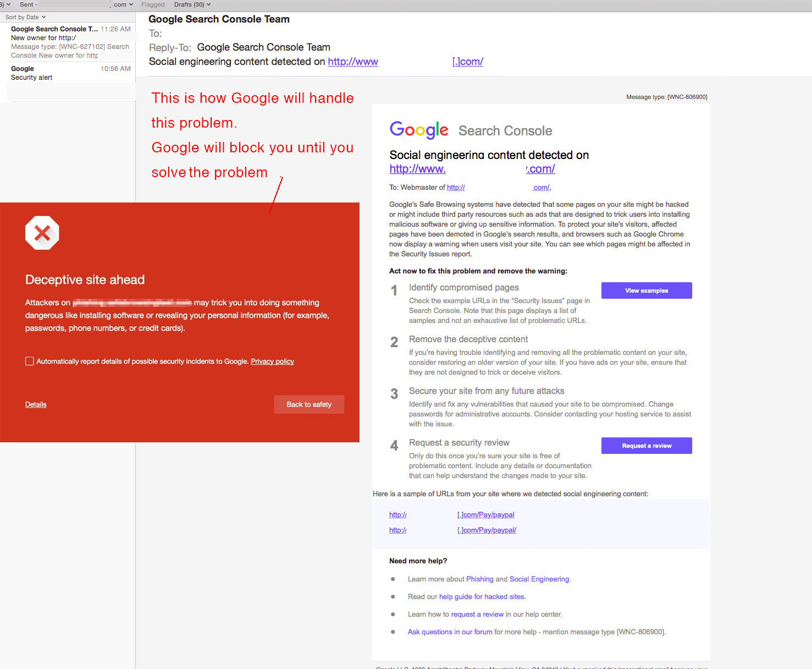Open the Privacy policy link
812x669 pixels.
pyautogui.click(x=272, y=361)
